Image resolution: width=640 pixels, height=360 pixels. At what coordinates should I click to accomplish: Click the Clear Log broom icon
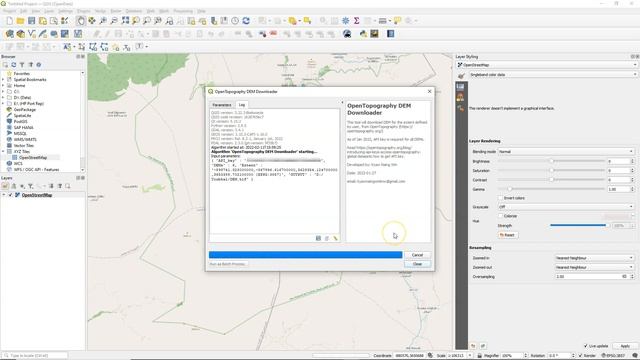(336, 238)
